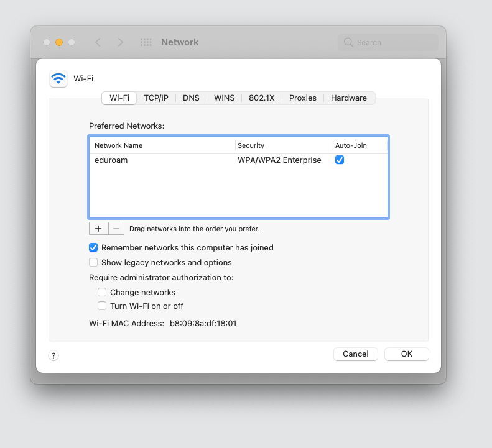Image resolution: width=492 pixels, height=448 pixels.
Task: Open the DNS tab
Action: click(191, 98)
